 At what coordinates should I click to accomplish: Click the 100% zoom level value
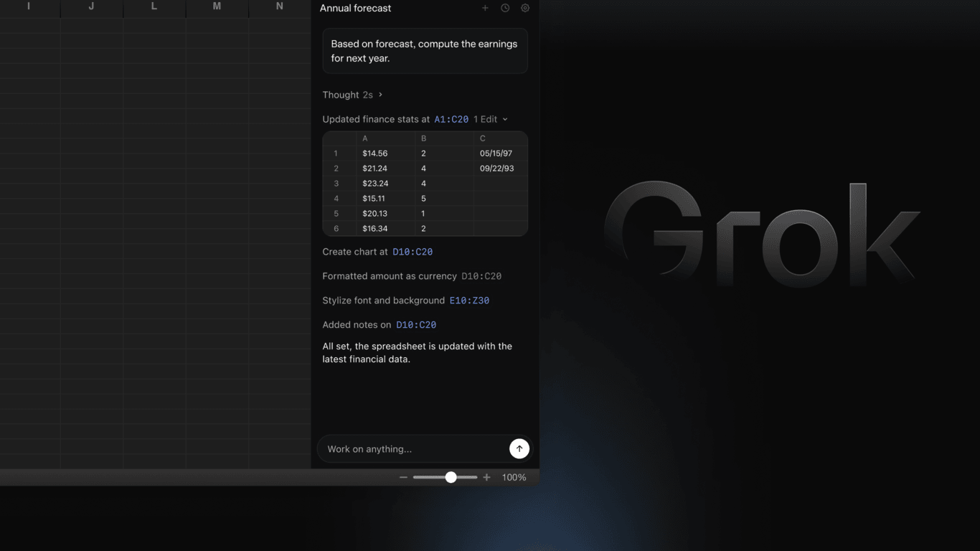point(514,477)
